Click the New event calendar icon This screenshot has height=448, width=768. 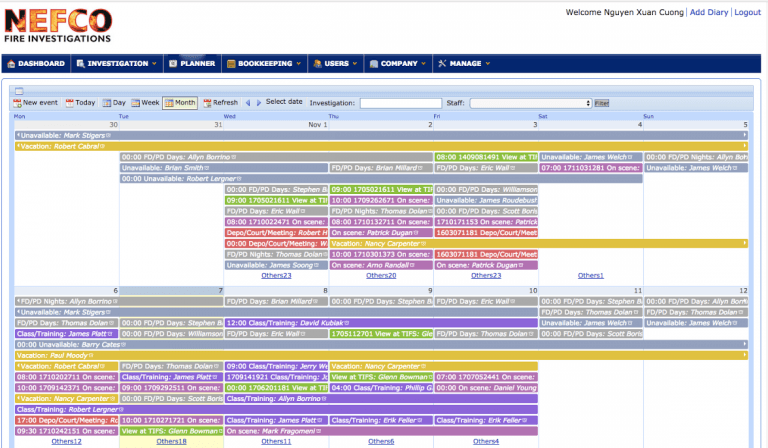tap(17, 103)
